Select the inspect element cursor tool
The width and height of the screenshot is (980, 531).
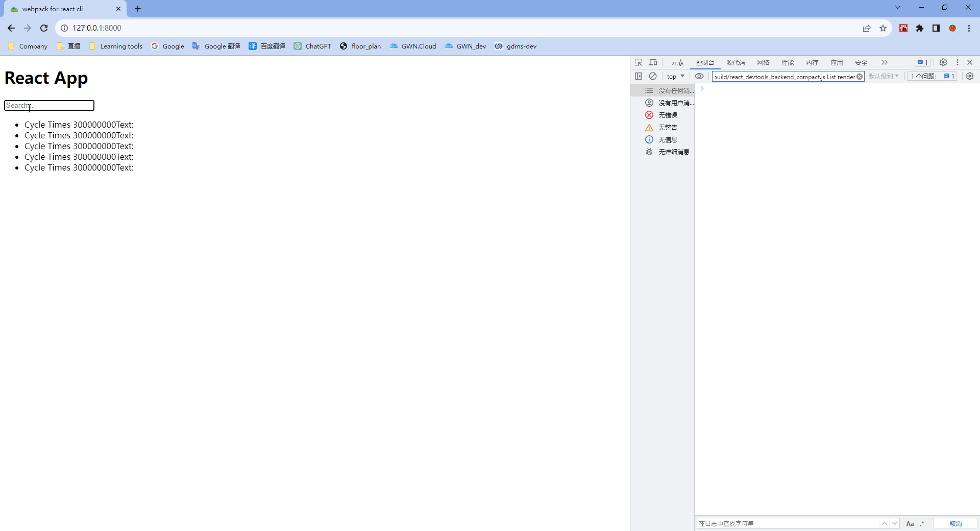tap(638, 62)
